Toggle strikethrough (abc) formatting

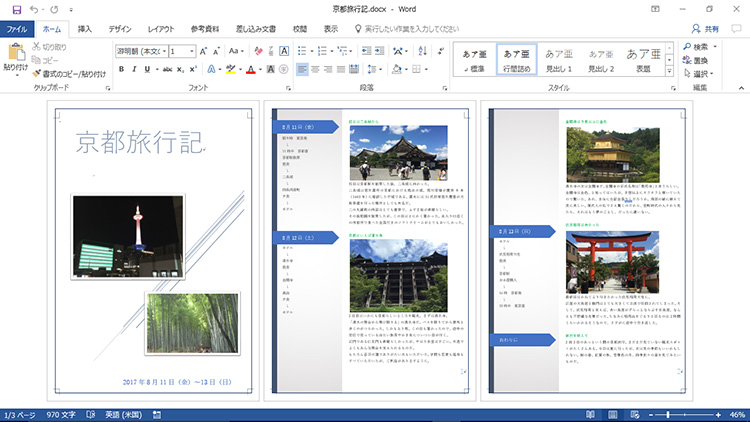coord(166,69)
